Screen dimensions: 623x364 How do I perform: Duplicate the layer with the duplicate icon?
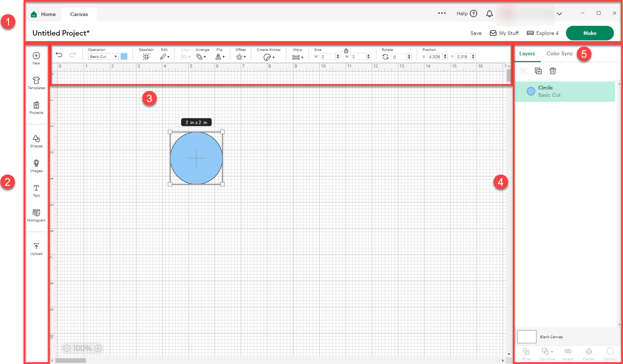[x=538, y=71]
